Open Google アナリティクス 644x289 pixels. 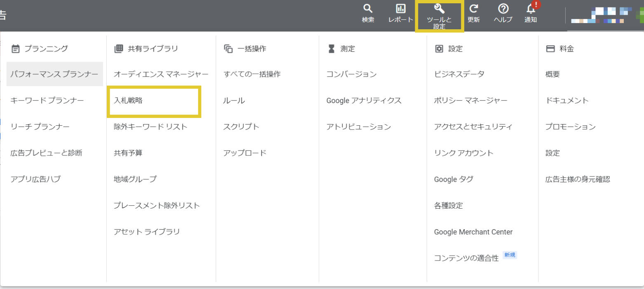click(x=364, y=100)
